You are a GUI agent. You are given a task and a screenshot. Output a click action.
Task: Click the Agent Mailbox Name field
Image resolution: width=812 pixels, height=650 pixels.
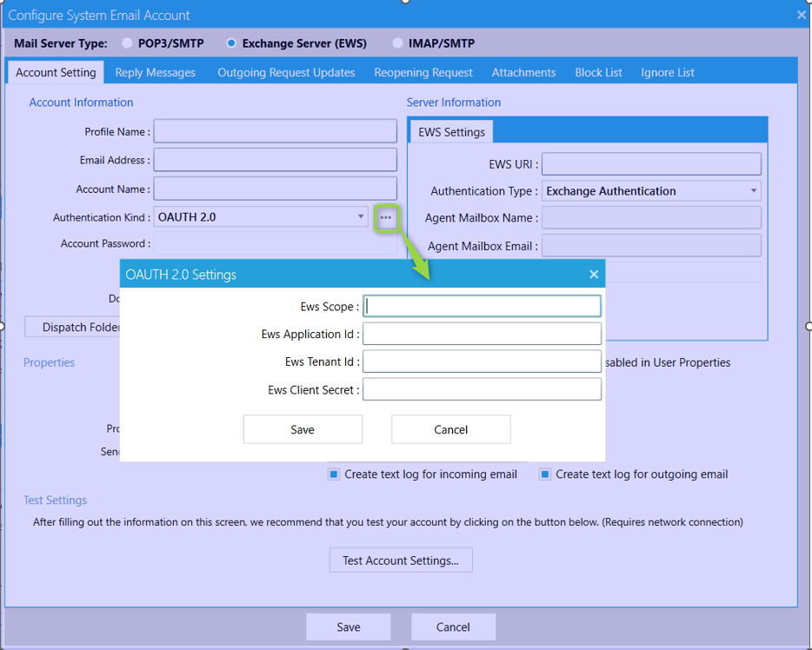point(651,218)
